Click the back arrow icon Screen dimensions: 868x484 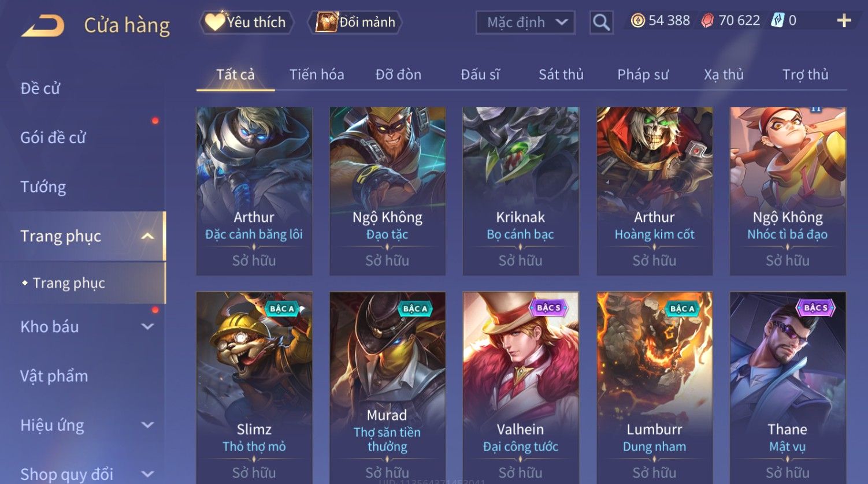[x=43, y=25]
